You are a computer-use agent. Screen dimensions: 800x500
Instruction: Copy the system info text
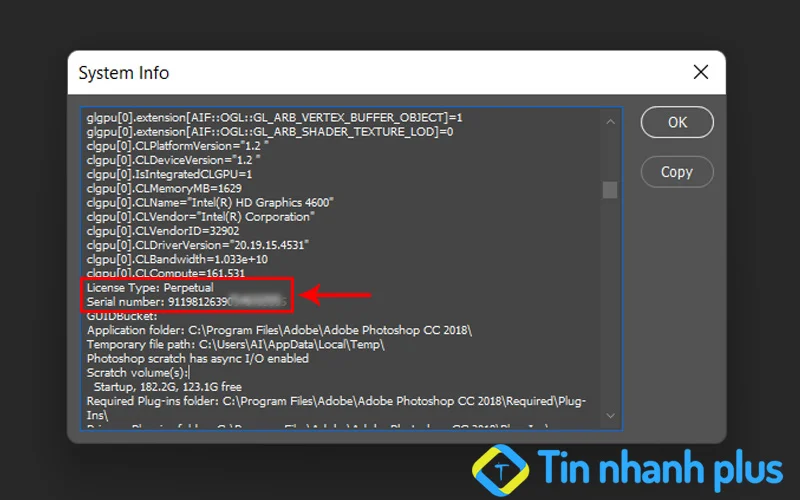(677, 172)
